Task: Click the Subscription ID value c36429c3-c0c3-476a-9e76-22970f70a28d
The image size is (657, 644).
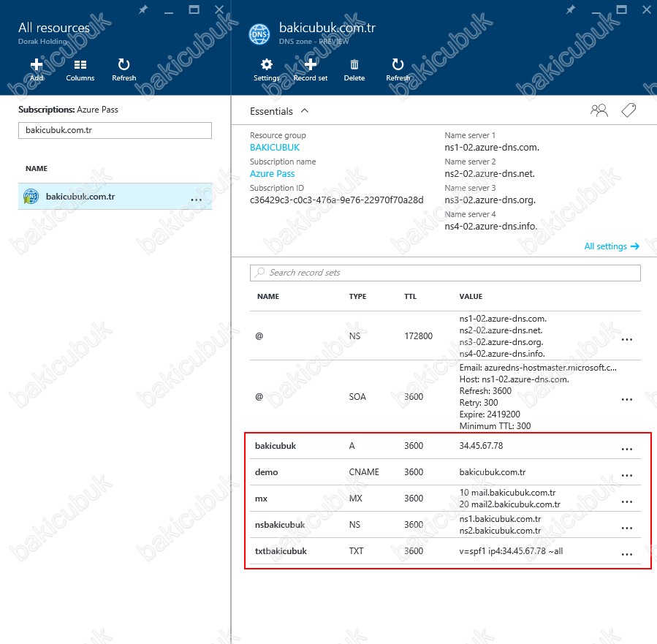Action: coord(337,200)
